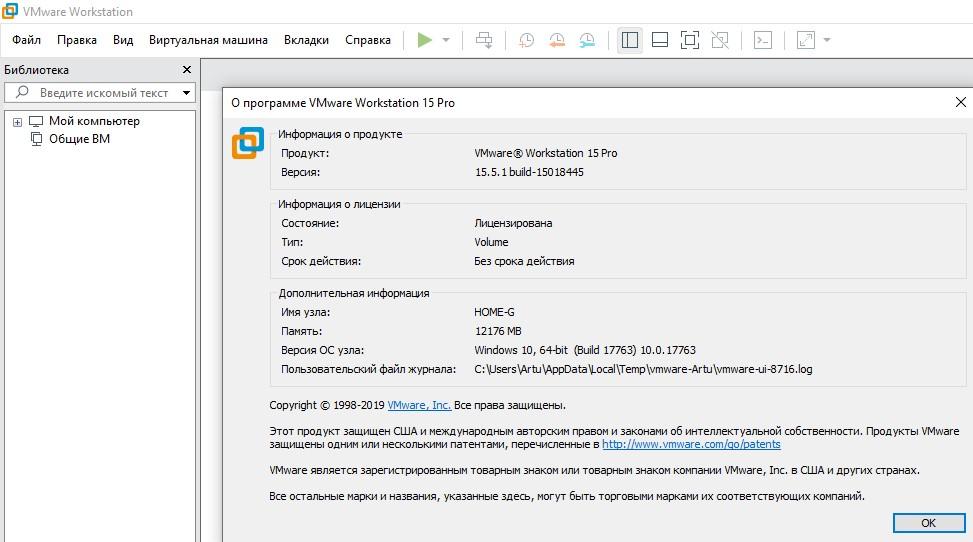
Task: Click the Мой компьютер monitor icon
Action: tap(36, 121)
